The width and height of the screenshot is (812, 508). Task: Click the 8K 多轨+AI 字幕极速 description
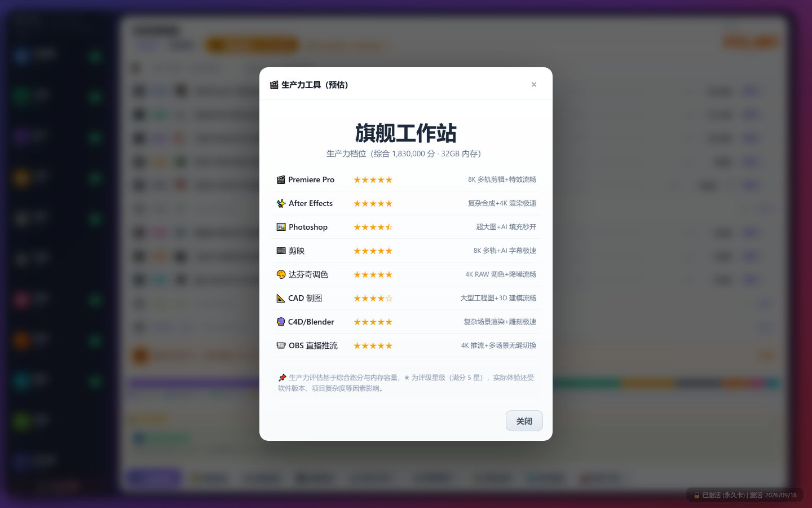click(505, 251)
